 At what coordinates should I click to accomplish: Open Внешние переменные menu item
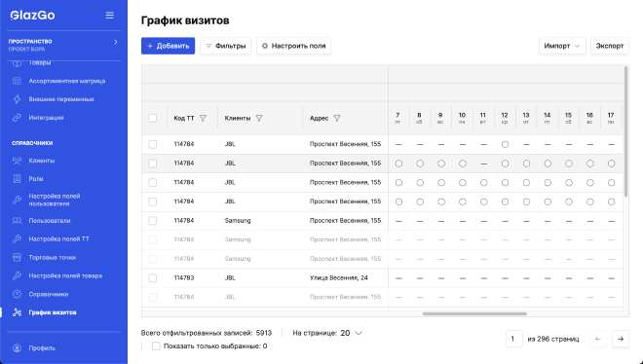click(x=61, y=99)
